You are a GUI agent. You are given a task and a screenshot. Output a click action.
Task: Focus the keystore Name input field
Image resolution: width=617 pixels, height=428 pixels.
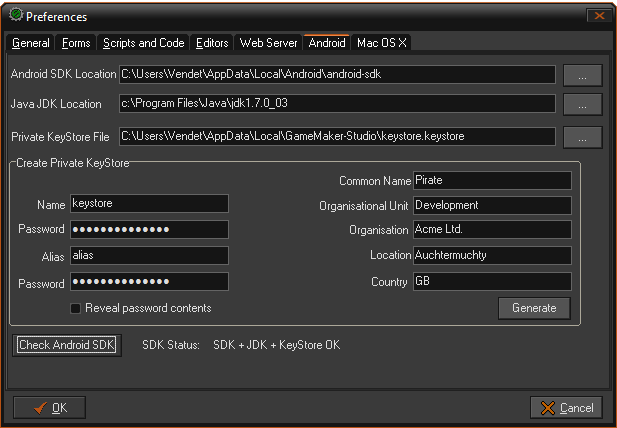(148, 204)
